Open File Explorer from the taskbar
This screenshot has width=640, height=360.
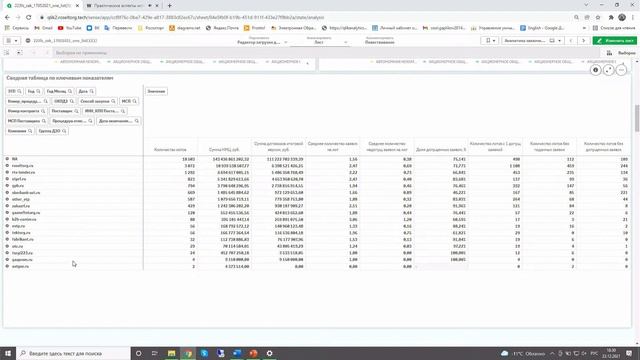click(x=171, y=353)
